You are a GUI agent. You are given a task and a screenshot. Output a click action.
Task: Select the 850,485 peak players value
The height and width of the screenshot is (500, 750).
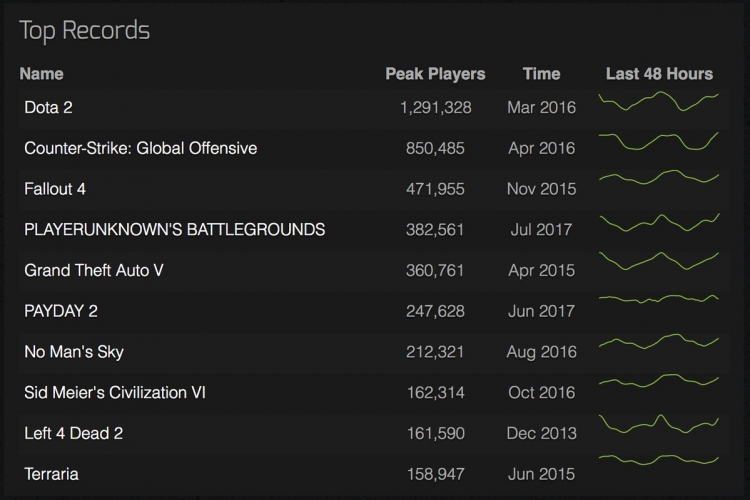click(435, 148)
